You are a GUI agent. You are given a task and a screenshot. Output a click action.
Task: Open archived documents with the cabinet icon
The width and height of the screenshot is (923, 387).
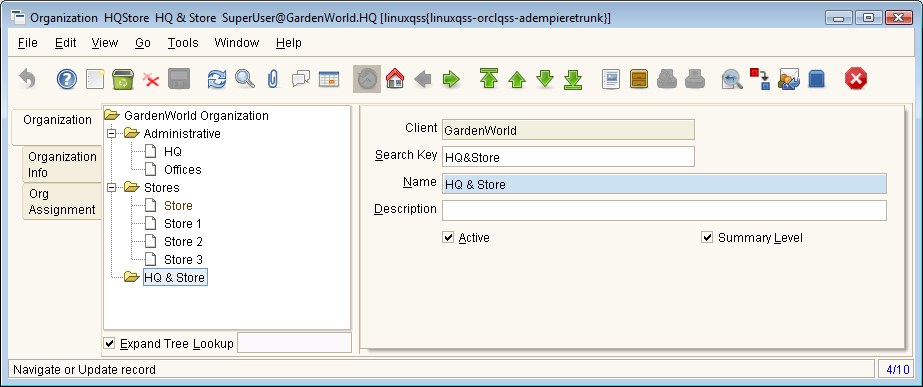point(639,79)
